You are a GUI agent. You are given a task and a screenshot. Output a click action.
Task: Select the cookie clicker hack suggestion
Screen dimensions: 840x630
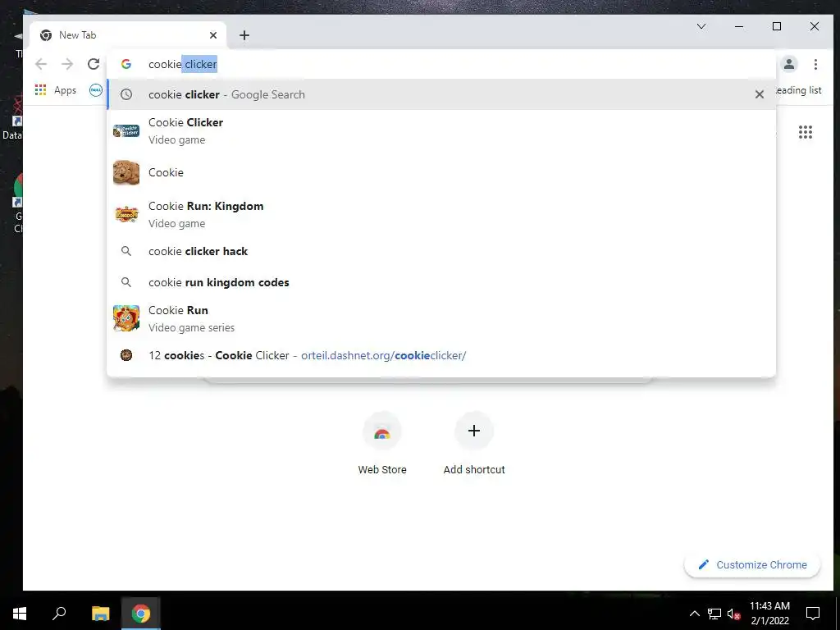click(x=441, y=251)
